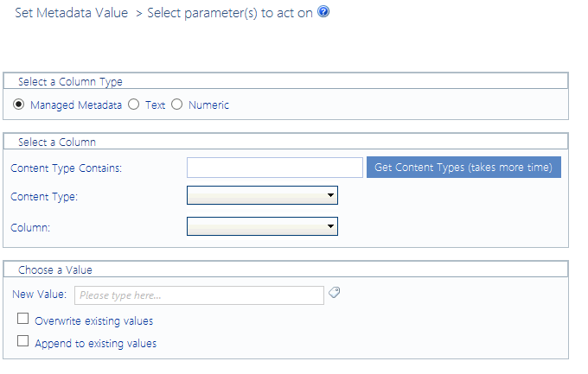Click the arrow on the Content Type combo box
Viewport: 588px width, 374px height.
coord(330,196)
